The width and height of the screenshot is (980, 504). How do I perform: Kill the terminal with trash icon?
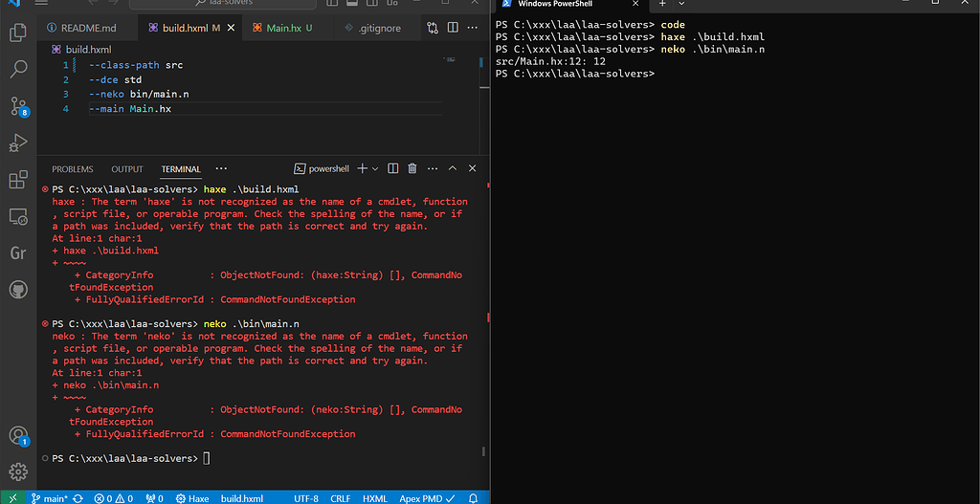click(x=412, y=168)
